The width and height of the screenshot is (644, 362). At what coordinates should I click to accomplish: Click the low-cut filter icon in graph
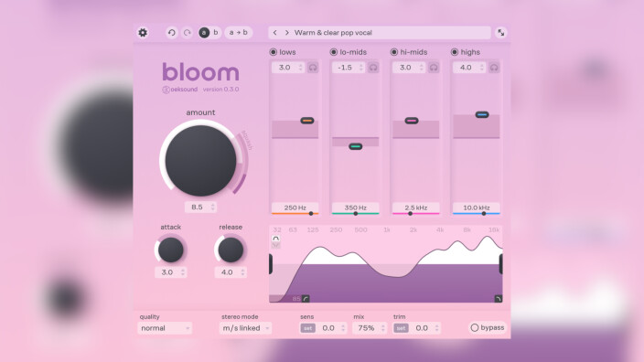(x=306, y=299)
